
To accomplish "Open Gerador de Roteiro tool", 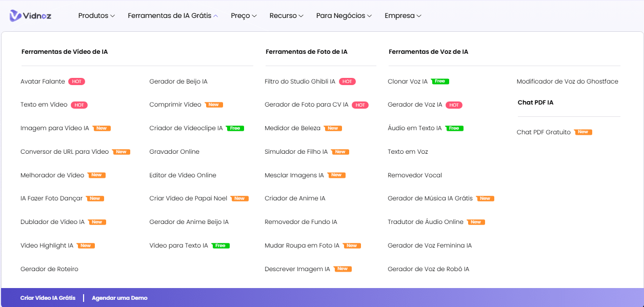I will tap(49, 269).
